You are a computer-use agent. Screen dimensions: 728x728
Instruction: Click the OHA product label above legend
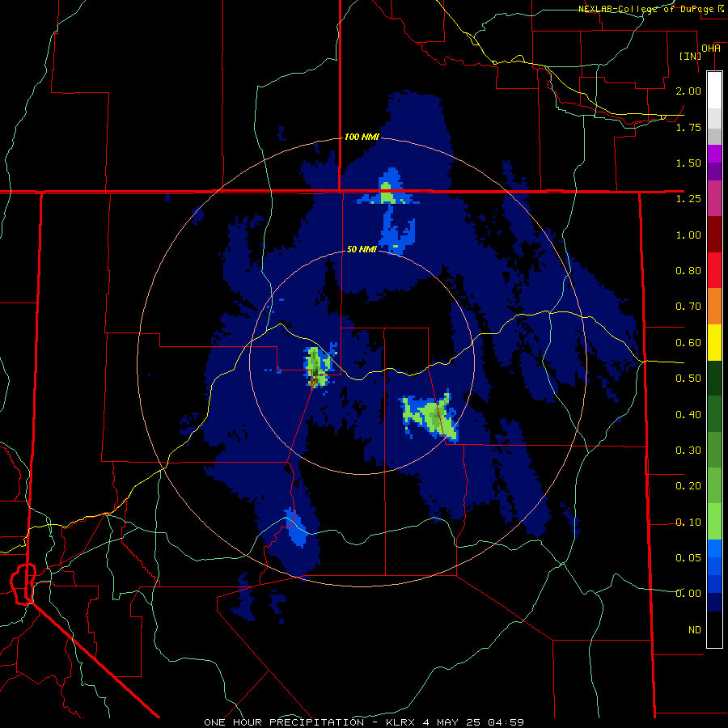[x=711, y=49]
